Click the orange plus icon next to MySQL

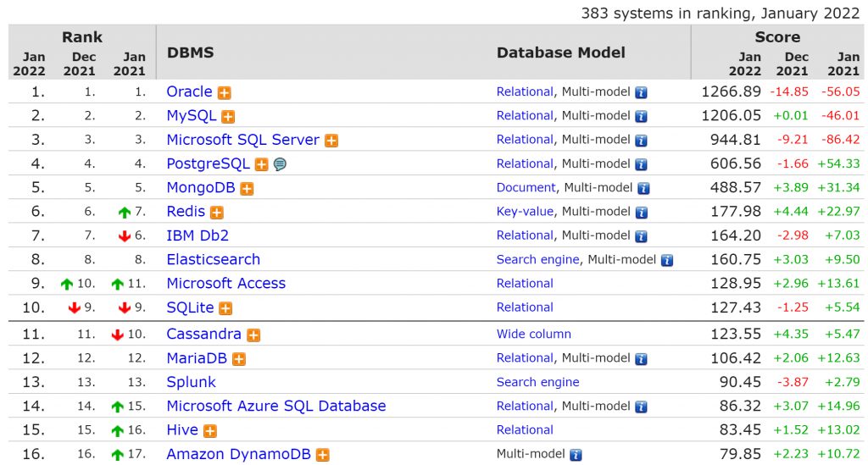228,117
